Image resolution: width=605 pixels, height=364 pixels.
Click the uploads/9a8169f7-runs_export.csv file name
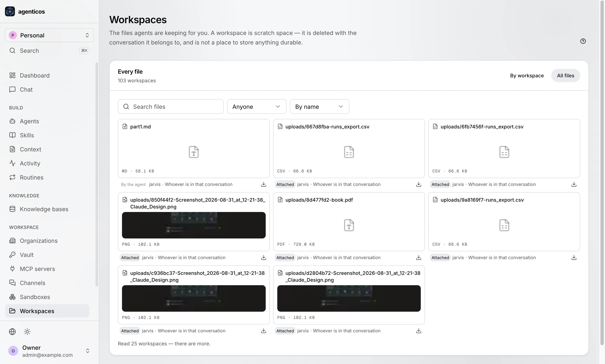(482, 200)
